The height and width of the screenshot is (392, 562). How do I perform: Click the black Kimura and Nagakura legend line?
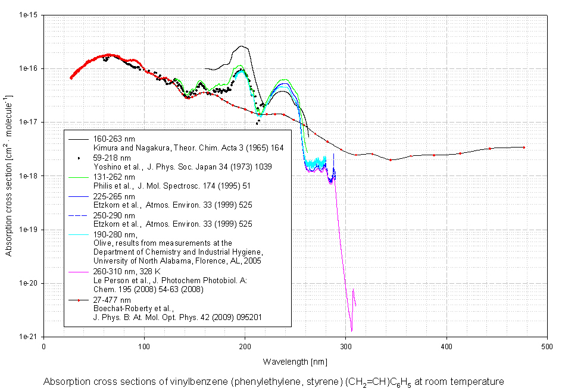(79, 139)
